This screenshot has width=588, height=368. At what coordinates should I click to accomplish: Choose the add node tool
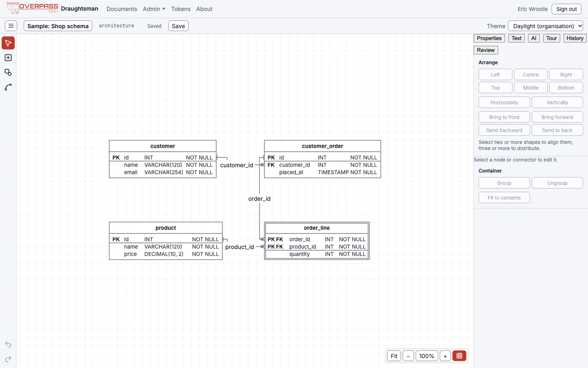pos(8,58)
